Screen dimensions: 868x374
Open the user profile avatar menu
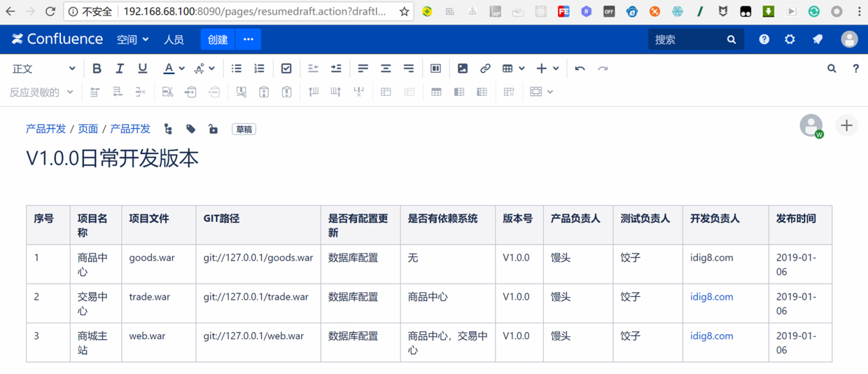click(x=849, y=40)
